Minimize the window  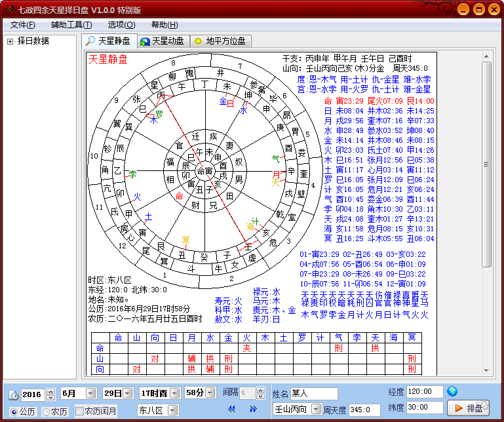tap(463, 9)
